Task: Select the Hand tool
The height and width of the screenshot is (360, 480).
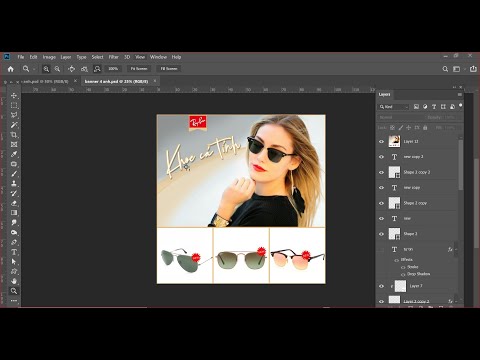Action: (14, 281)
